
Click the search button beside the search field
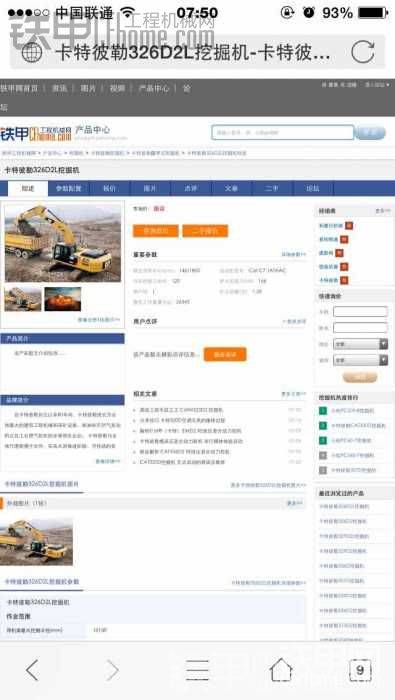pos(370,133)
